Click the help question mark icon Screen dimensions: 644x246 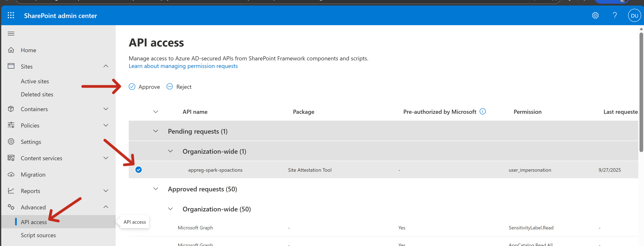click(x=615, y=16)
